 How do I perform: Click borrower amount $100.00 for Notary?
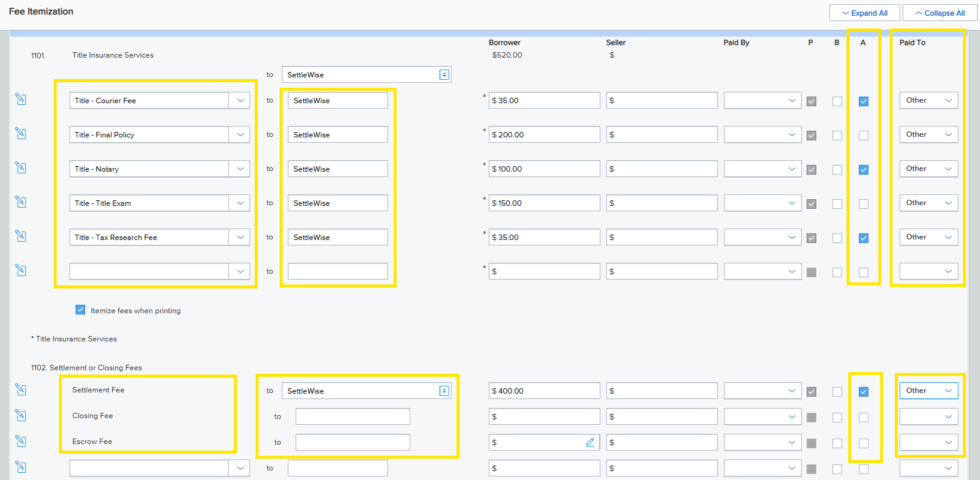(x=544, y=169)
